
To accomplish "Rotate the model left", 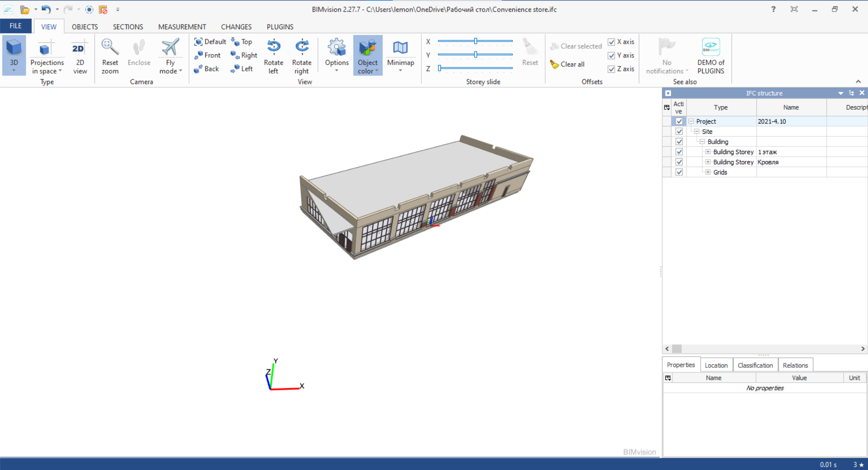I will click(x=274, y=56).
